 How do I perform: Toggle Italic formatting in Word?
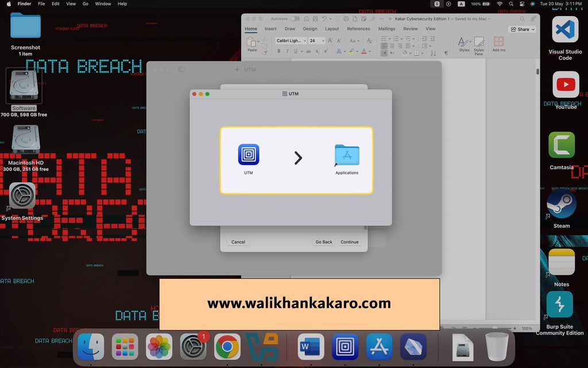(287, 51)
